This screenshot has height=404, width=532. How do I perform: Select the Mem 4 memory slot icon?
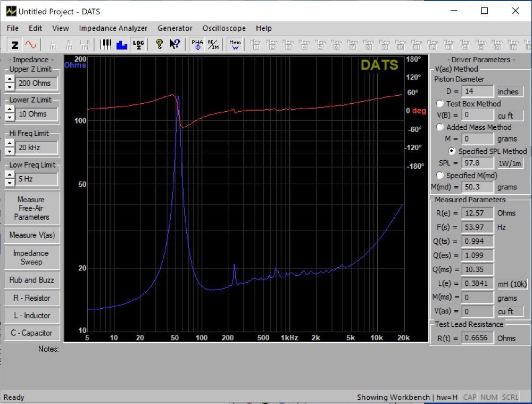[x=304, y=45]
